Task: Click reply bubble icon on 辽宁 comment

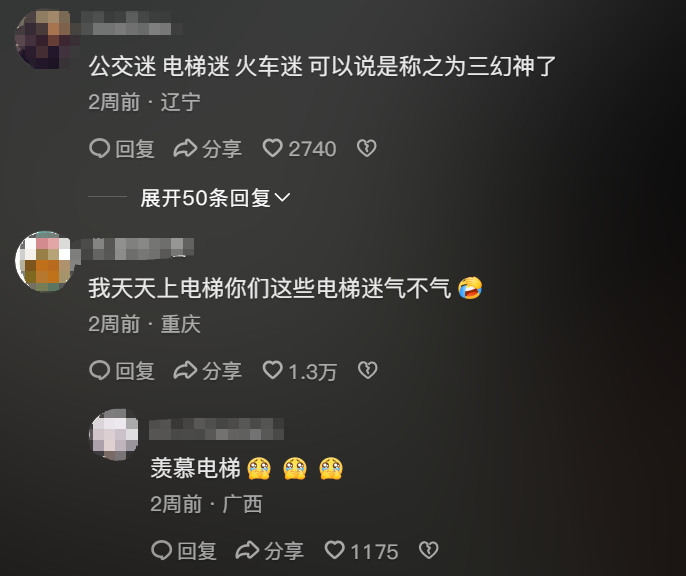Action: pos(99,148)
